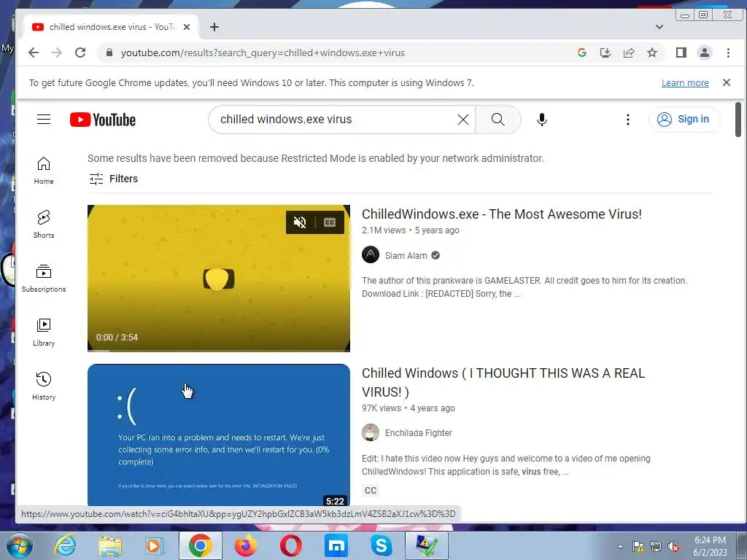Dismiss the Chrome update notice bar
The image size is (747, 560).
click(x=727, y=82)
